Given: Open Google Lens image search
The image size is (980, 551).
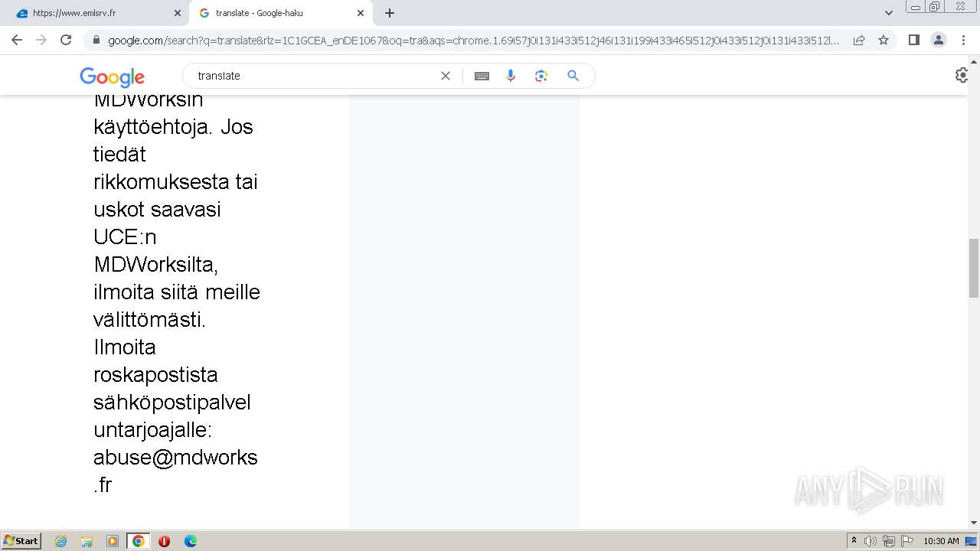Looking at the screenshot, I should [x=541, y=76].
